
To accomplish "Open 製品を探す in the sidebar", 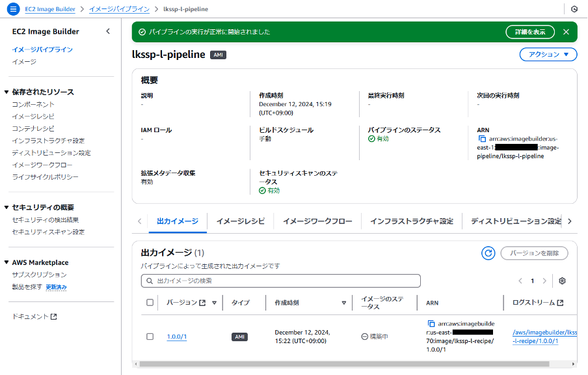I will 27,287.
